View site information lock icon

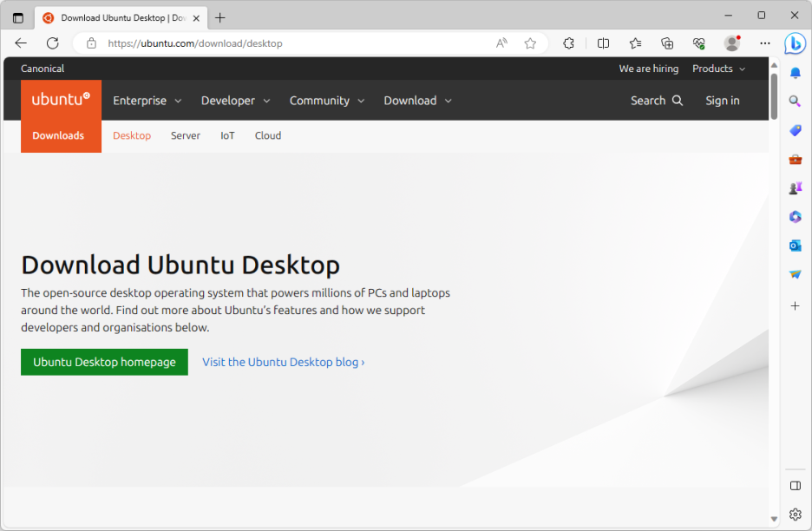91,43
